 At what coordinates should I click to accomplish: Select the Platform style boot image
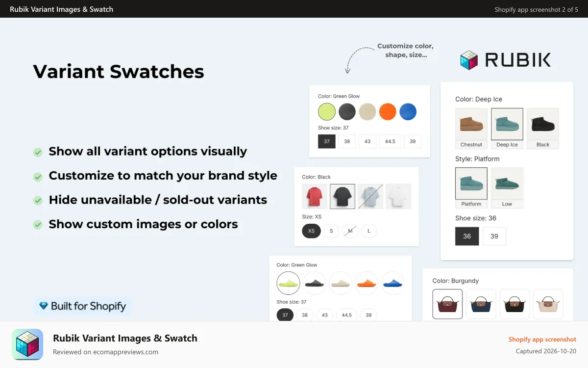coord(471,188)
